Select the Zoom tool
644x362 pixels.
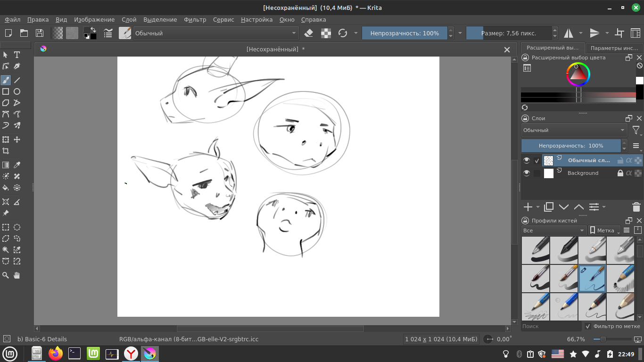point(6,275)
